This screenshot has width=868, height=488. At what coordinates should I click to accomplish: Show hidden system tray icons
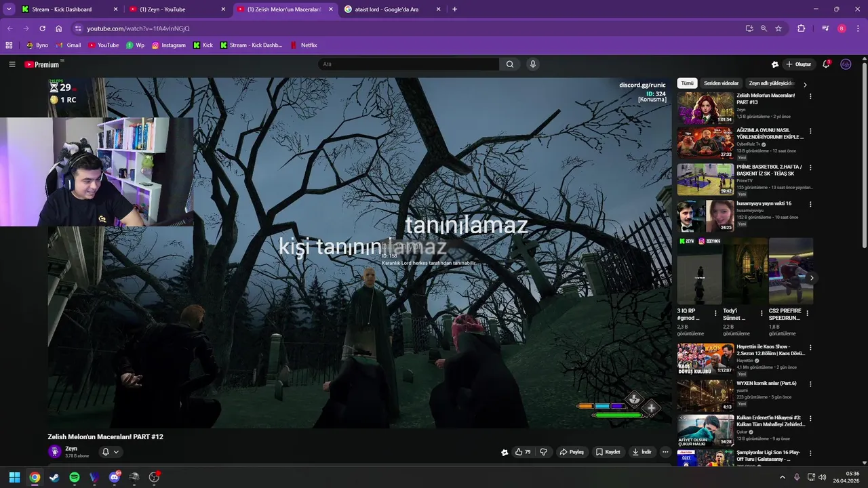[782, 477]
